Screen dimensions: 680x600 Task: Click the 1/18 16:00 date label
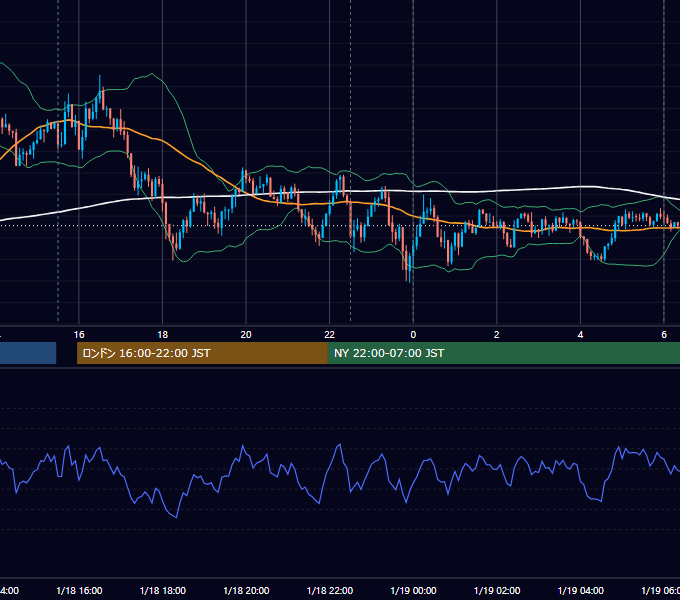79,590
